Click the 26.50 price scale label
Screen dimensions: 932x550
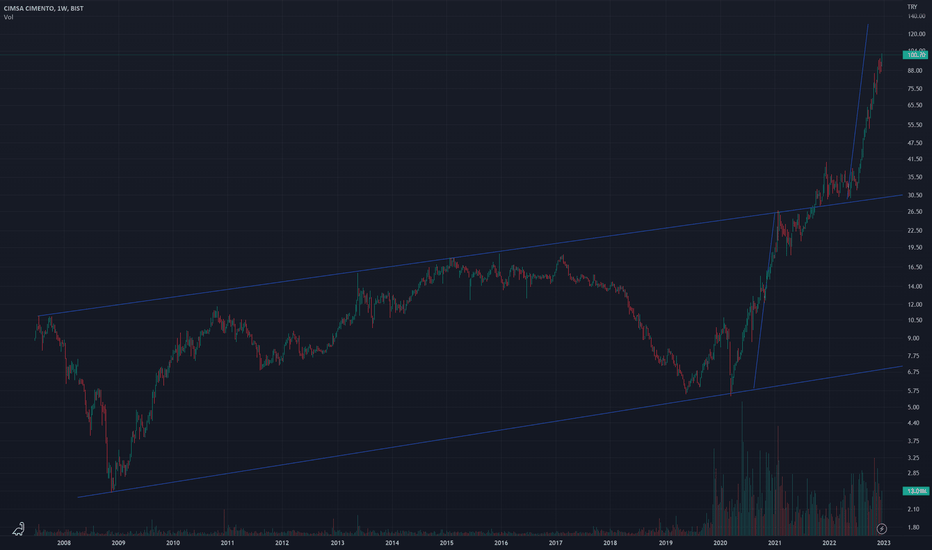point(915,212)
